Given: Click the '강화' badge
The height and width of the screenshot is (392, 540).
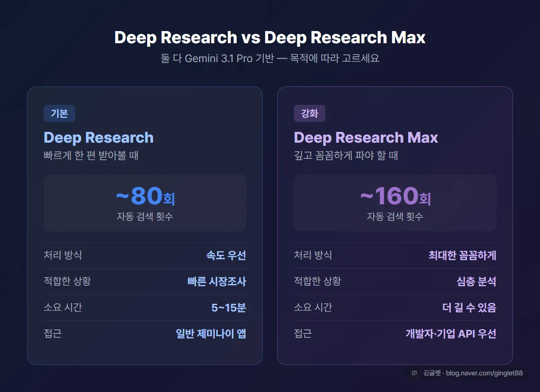Looking at the screenshot, I should click(x=310, y=113).
